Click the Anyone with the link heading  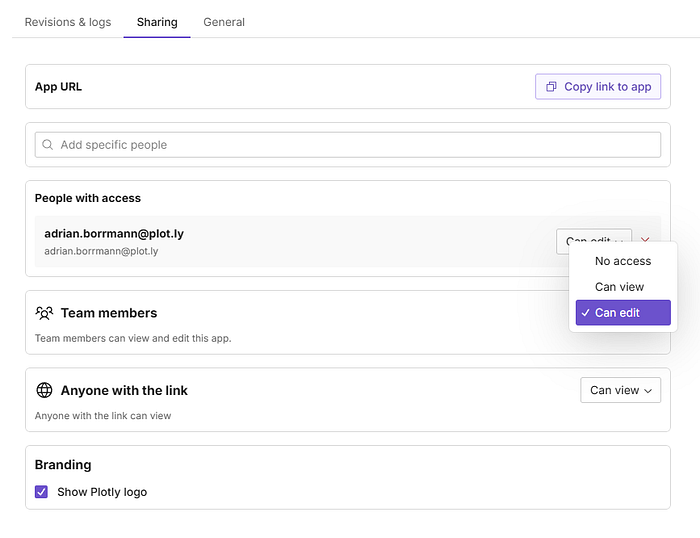click(x=124, y=390)
